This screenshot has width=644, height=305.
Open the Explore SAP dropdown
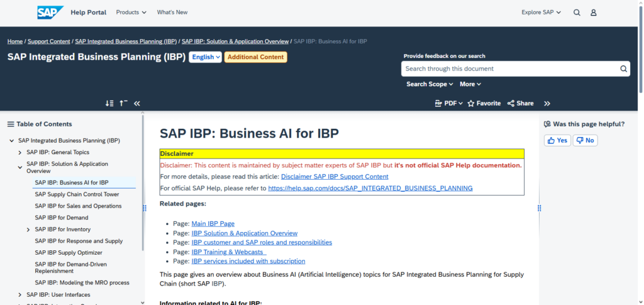541,13
